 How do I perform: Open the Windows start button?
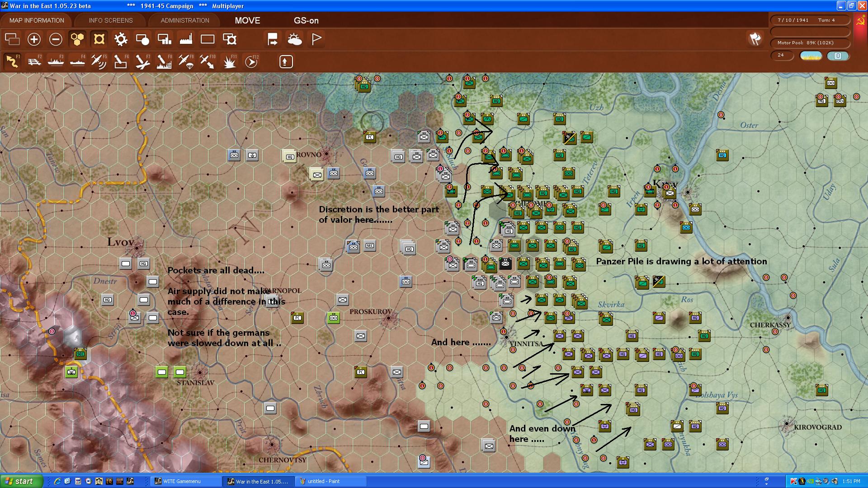click(21, 481)
